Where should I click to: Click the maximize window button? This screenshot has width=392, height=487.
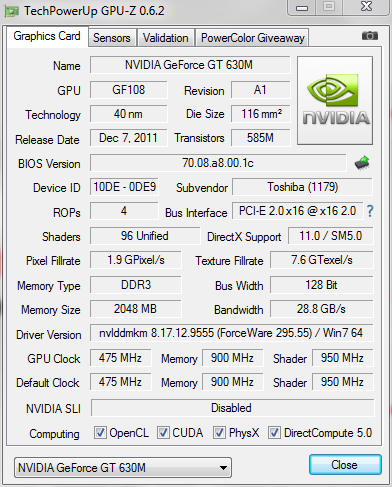329,7
